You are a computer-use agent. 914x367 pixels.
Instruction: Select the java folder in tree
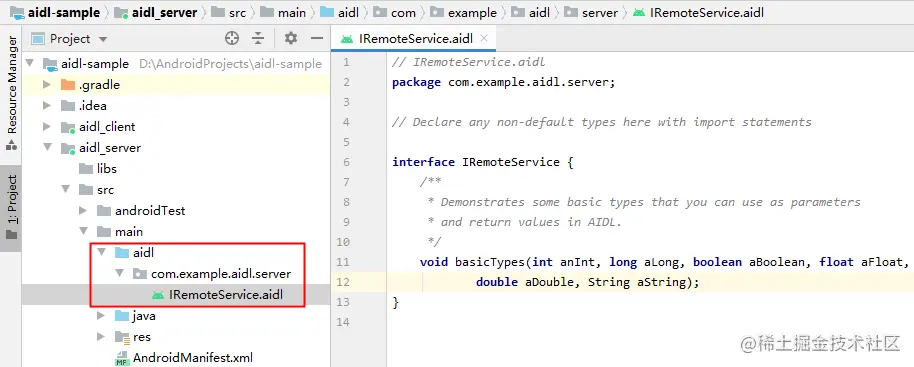click(144, 316)
